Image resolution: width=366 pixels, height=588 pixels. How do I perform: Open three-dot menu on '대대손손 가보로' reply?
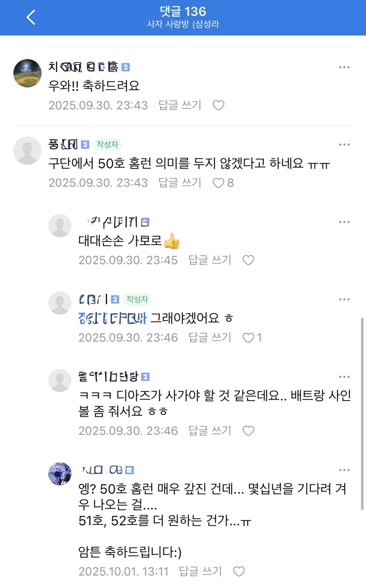tap(344, 222)
